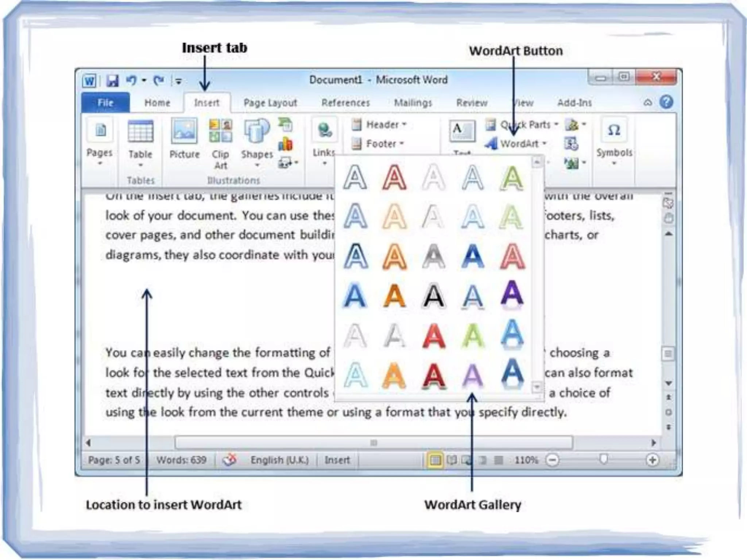The height and width of the screenshot is (560, 747).
Task: Toggle Insert mode in the status bar
Action: point(337,460)
